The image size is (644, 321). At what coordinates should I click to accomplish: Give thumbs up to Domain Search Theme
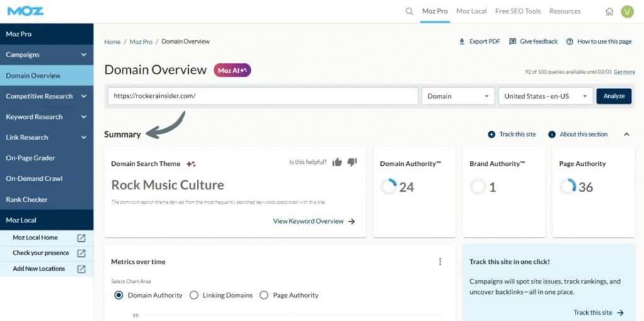337,162
